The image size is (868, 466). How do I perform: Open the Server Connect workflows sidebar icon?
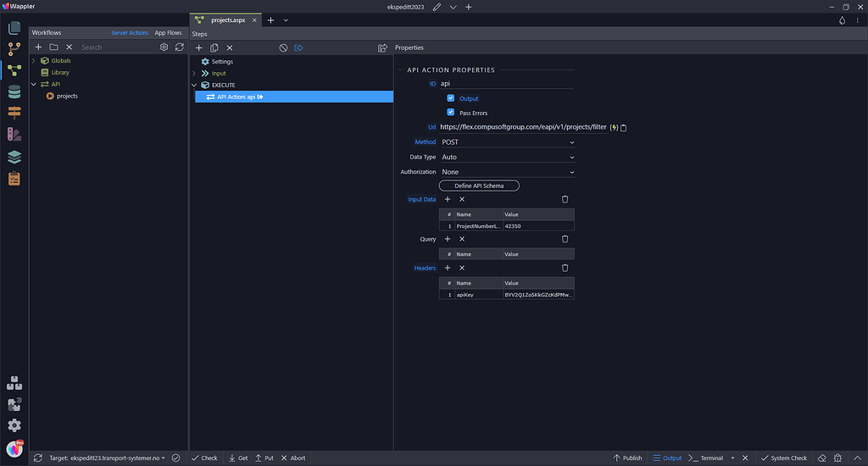coord(14,70)
